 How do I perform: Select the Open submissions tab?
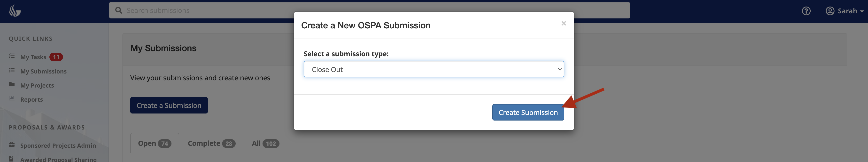(154, 143)
